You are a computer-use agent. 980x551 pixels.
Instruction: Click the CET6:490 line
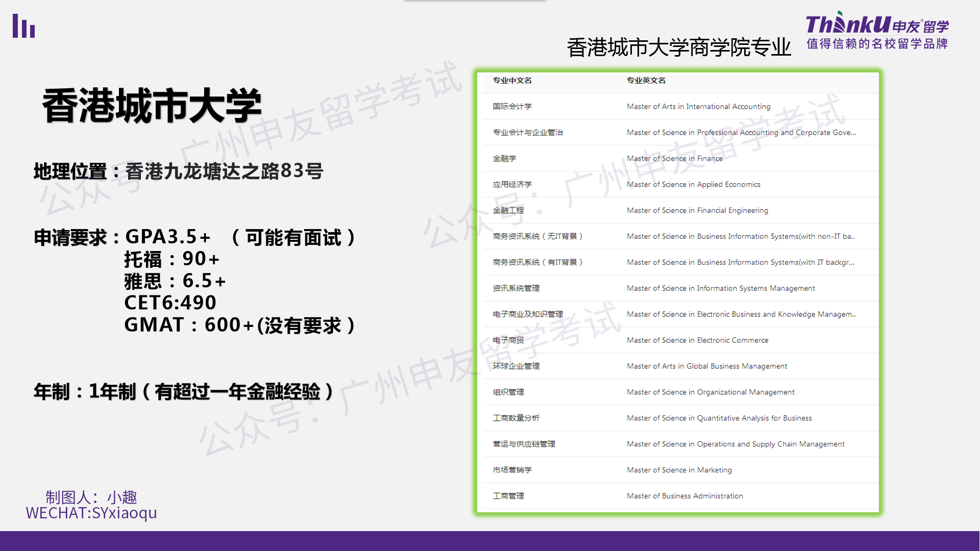[x=170, y=303]
